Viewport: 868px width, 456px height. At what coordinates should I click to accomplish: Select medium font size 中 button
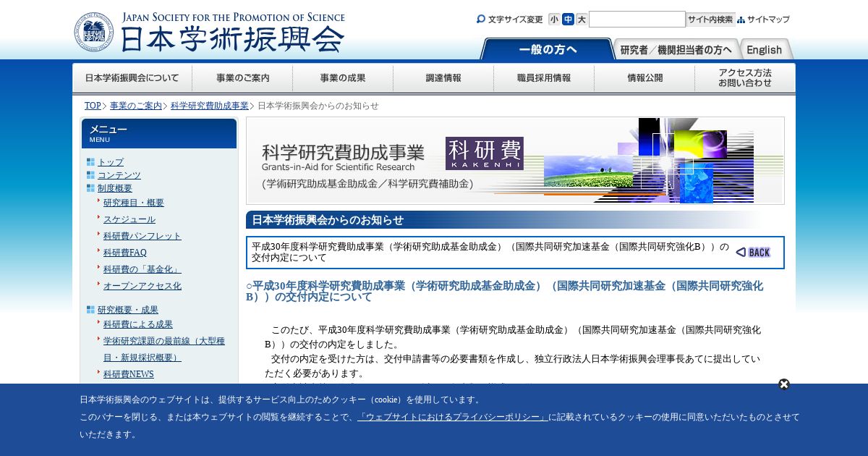(x=568, y=20)
